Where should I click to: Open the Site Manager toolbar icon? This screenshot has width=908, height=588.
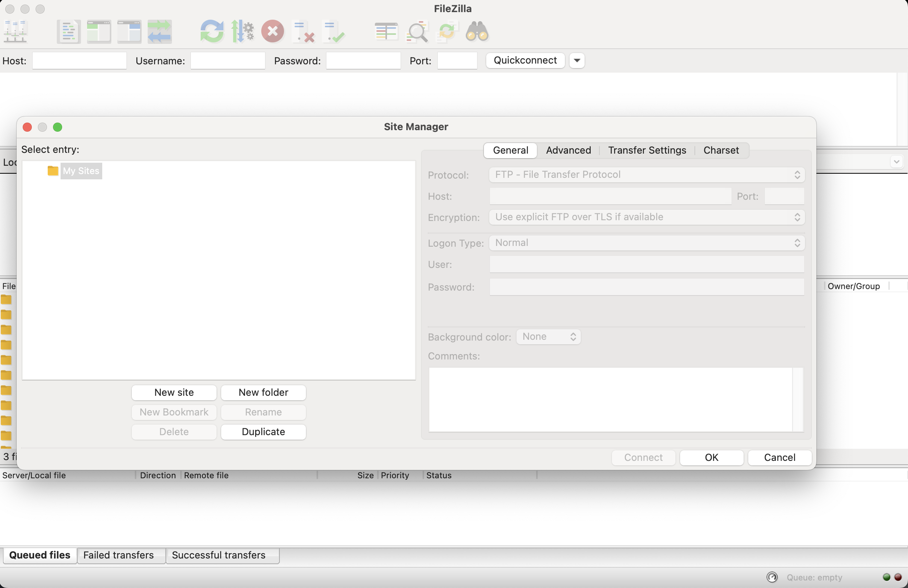click(15, 31)
